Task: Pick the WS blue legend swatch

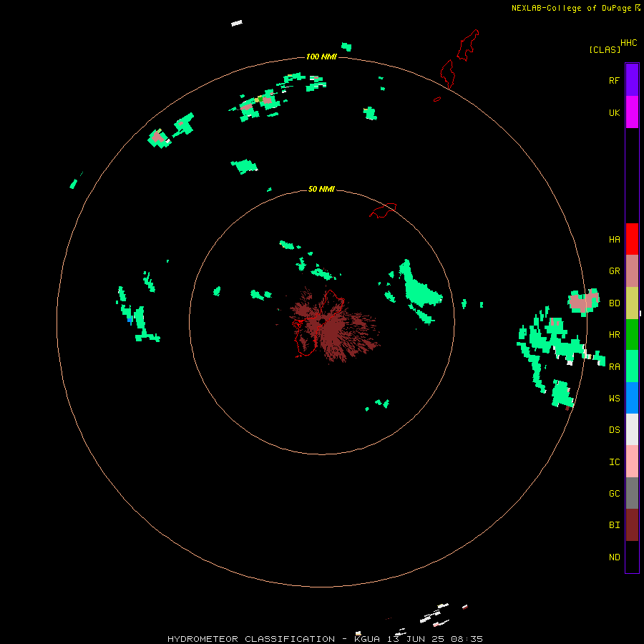Action: [632, 398]
